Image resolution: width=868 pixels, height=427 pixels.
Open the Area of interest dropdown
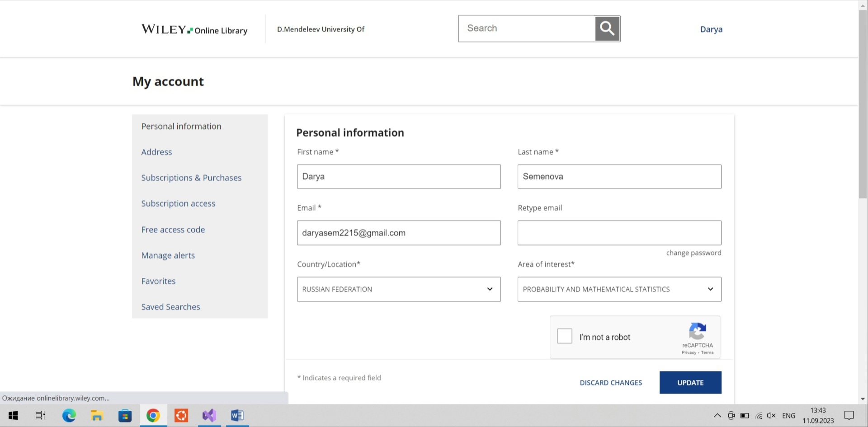point(619,289)
